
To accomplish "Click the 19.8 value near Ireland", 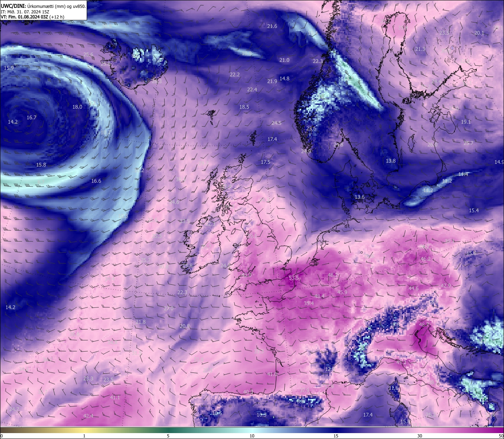I will click(187, 266).
